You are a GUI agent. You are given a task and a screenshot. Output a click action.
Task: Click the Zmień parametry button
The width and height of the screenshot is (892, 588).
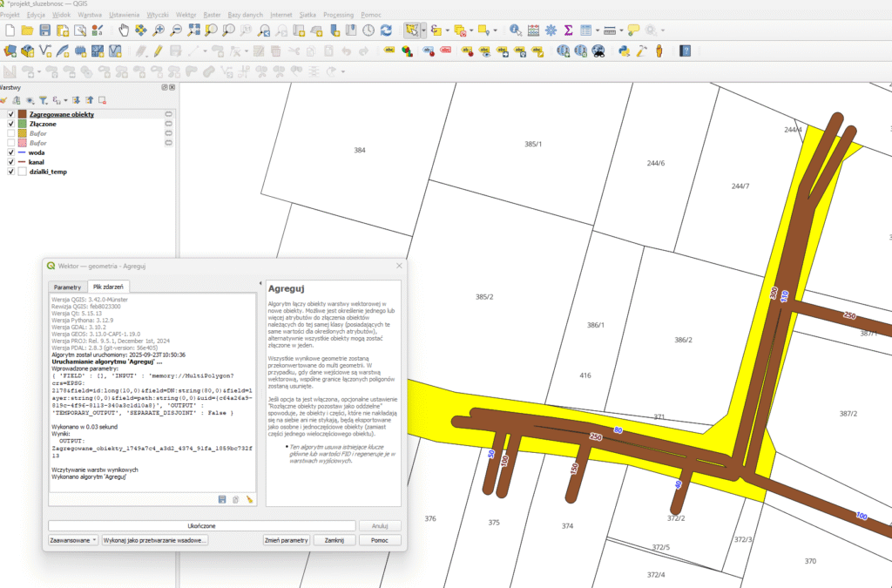tap(287, 540)
